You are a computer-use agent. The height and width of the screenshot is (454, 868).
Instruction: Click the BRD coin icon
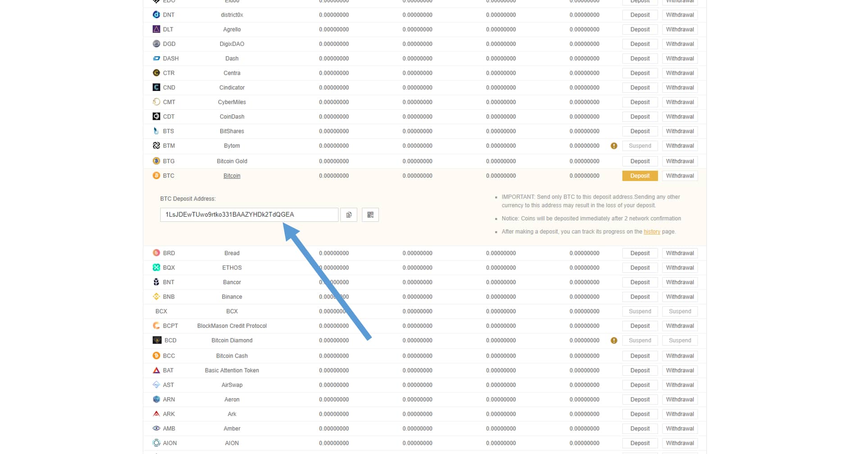(156, 253)
